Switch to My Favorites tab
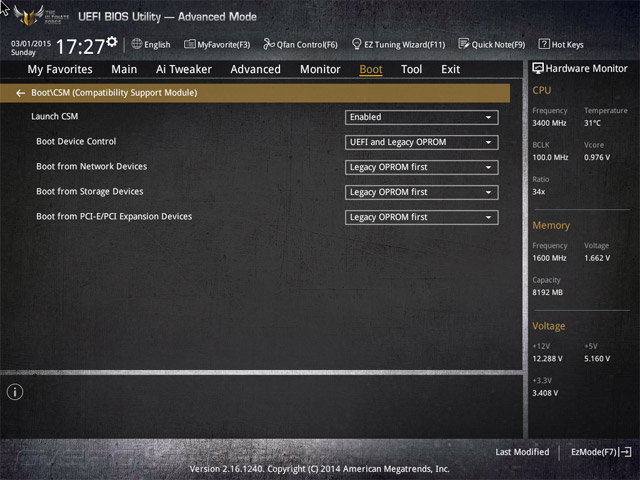Image resolution: width=640 pixels, height=480 pixels. [60, 69]
